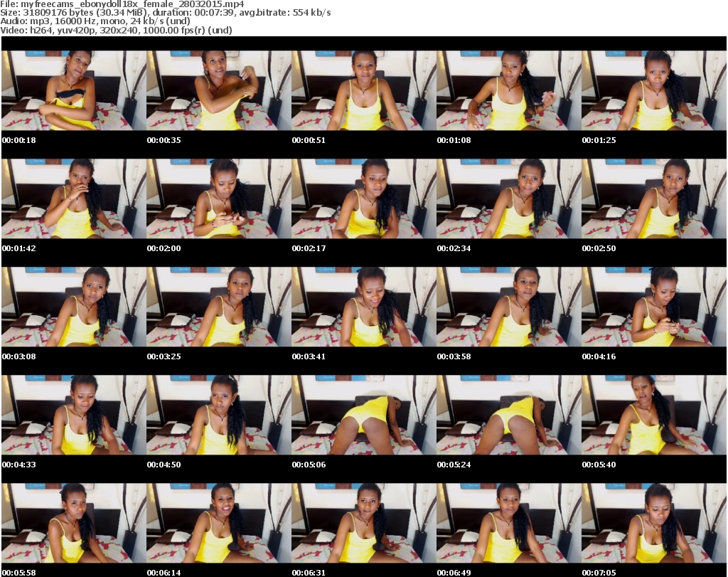Click the 00:04:16 timestamp label
Screen dimensions: 728x577
599,356
